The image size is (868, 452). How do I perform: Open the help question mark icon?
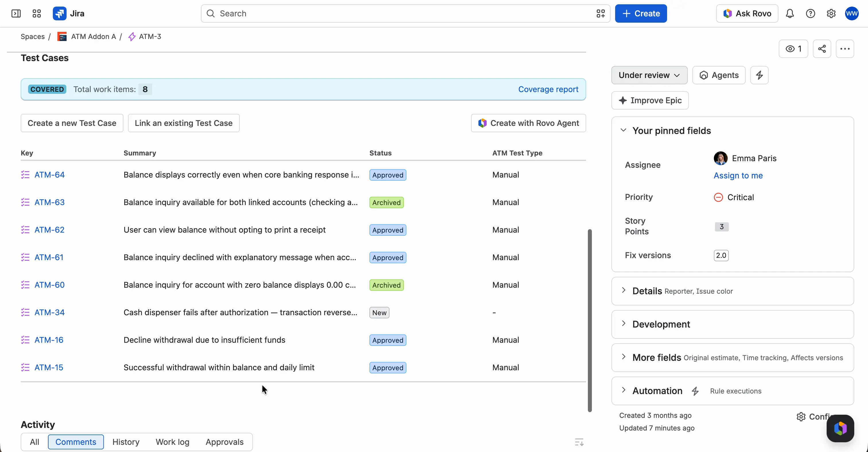point(810,13)
